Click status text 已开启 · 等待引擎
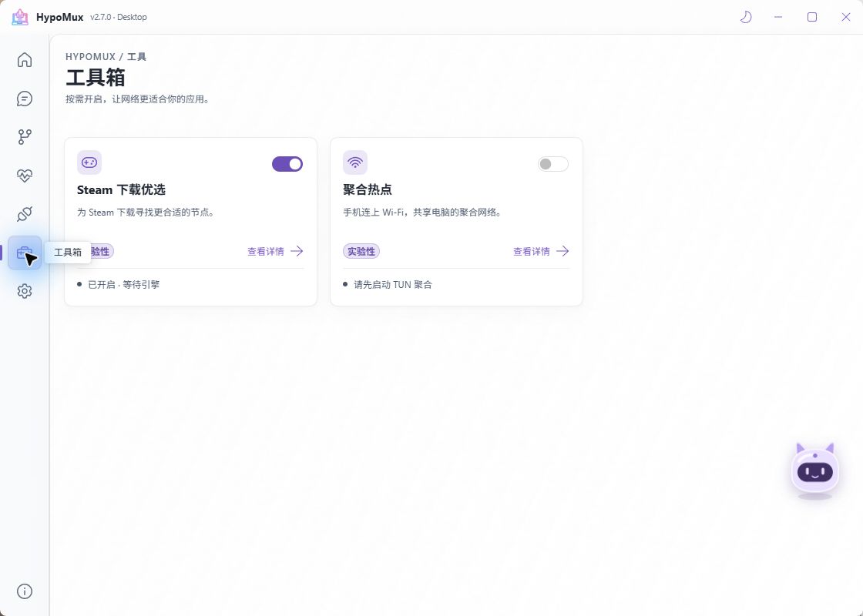The height and width of the screenshot is (616, 863). click(x=124, y=284)
